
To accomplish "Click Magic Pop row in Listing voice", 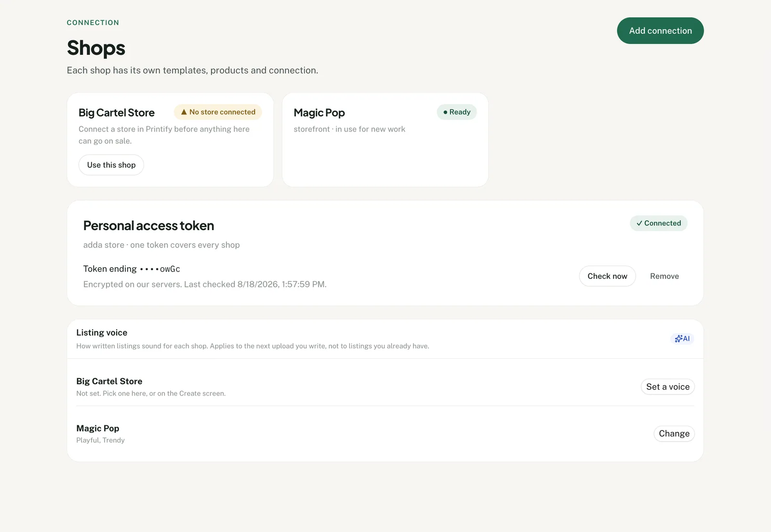I will point(385,434).
